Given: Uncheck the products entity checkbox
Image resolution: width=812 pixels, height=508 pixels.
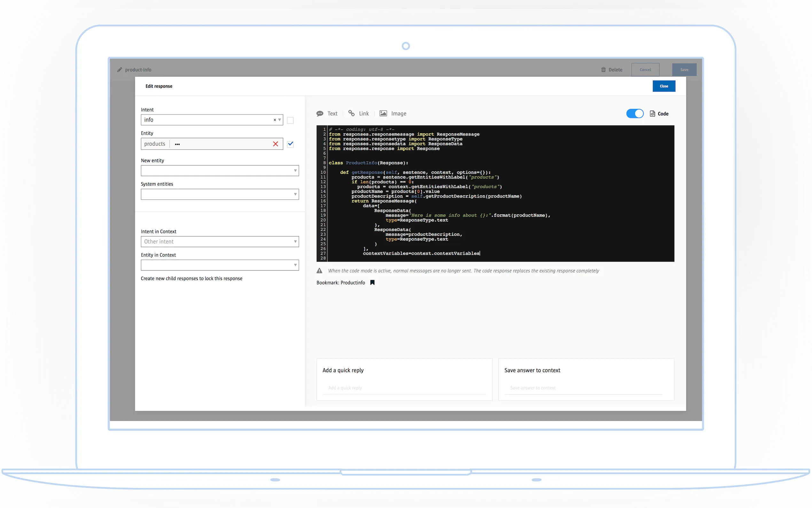Looking at the screenshot, I should [290, 144].
